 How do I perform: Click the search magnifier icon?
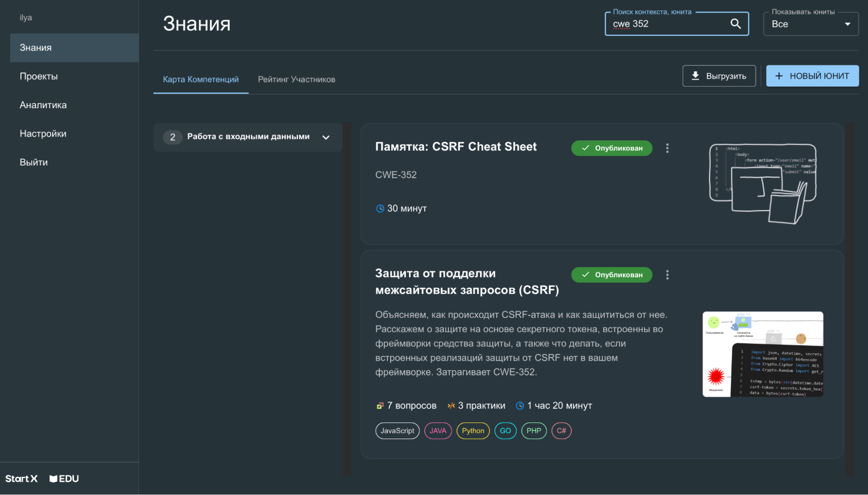(x=735, y=24)
